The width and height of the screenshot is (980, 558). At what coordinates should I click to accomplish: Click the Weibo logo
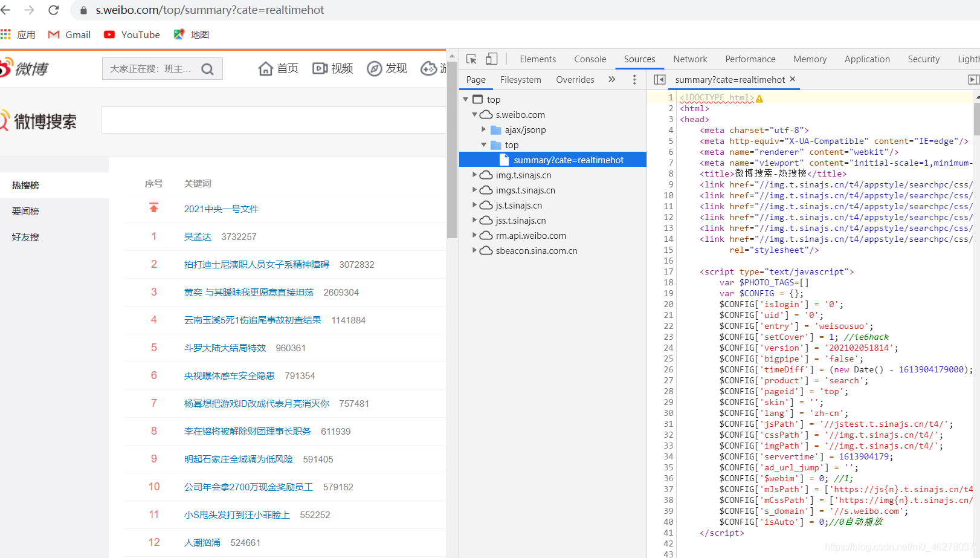point(24,68)
